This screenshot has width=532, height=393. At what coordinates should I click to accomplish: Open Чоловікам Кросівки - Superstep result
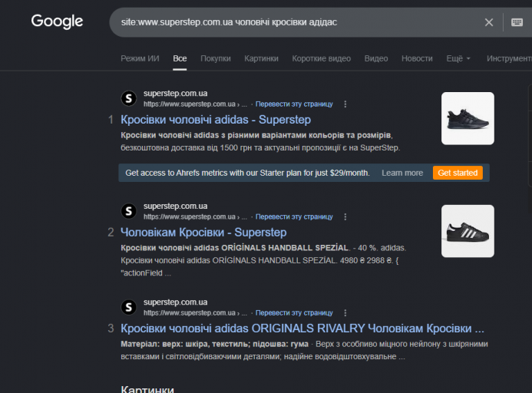(x=203, y=233)
